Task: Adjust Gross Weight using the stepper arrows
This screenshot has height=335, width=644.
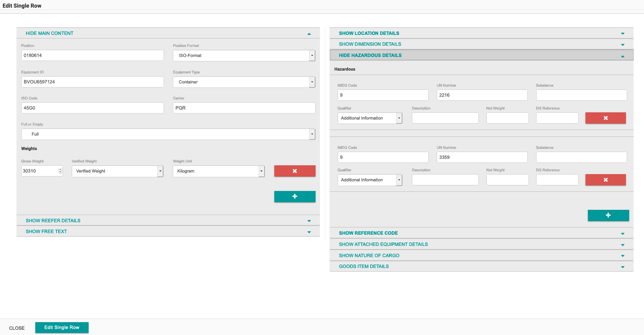Action: click(x=60, y=171)
